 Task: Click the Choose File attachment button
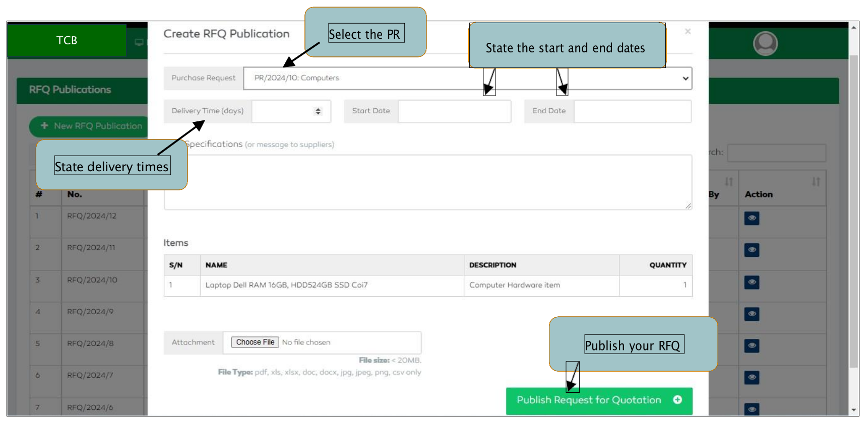(255, 342)
